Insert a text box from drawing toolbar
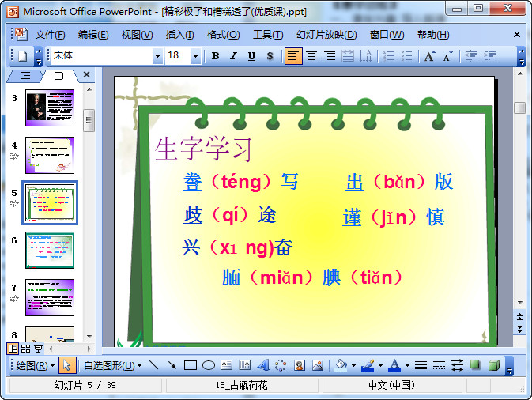Screen dimensions: 532x400 (x=227, y=365)
